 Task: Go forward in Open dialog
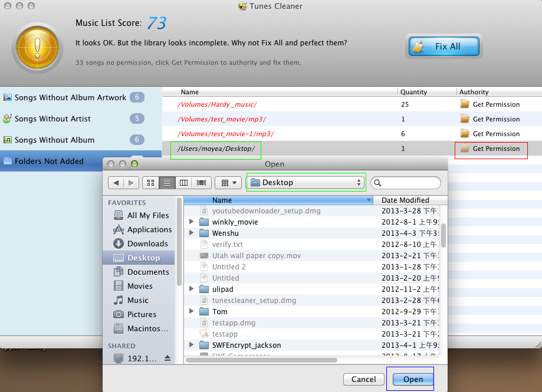pyautogui.click(x=131, y=183)
